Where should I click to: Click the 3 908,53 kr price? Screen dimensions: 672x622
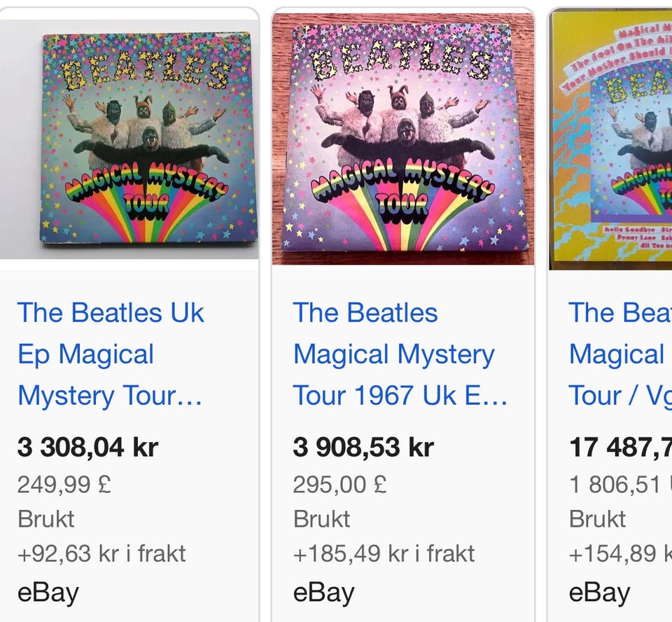363,447
